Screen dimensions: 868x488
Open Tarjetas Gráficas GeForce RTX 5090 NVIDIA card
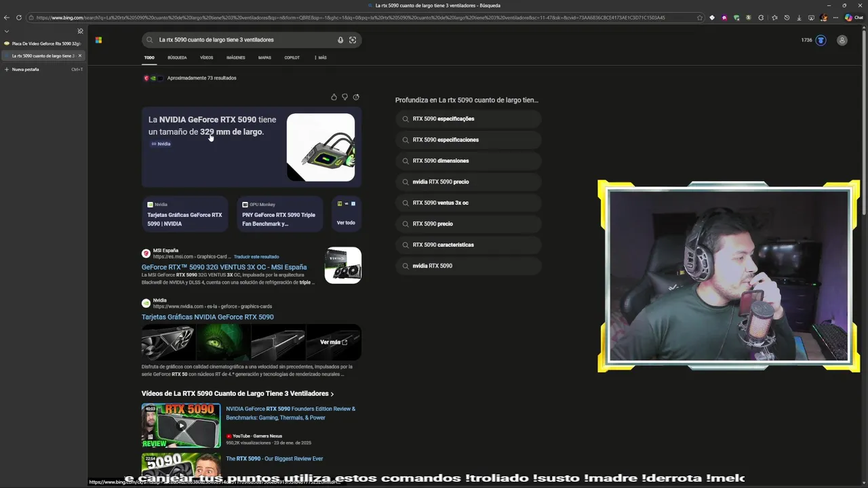(x=185, y=213)
